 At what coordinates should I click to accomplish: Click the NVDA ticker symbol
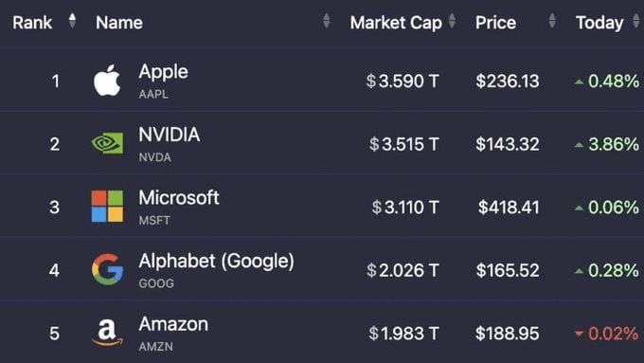(x=154, y=157)
